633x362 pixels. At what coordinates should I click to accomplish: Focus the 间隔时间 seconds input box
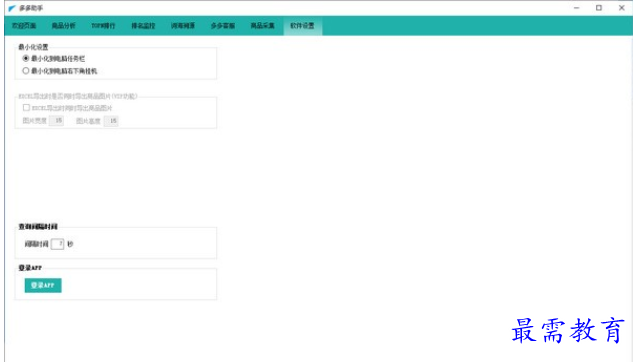pos(57,244)
